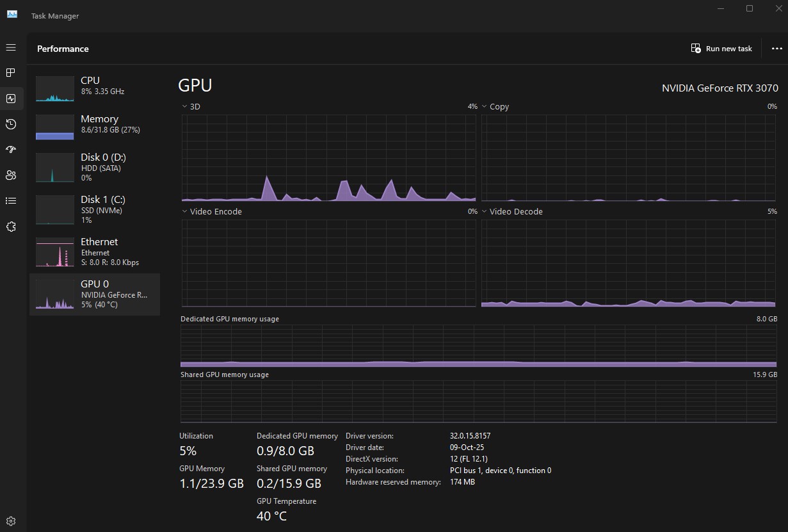
Task: Select Disk 0 (D:) performance item
Action: point(95,166)
